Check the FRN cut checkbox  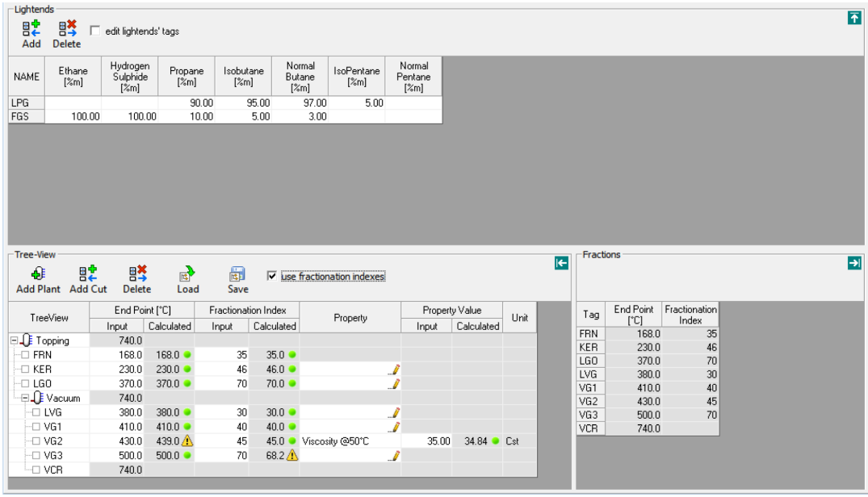point(25,355)
